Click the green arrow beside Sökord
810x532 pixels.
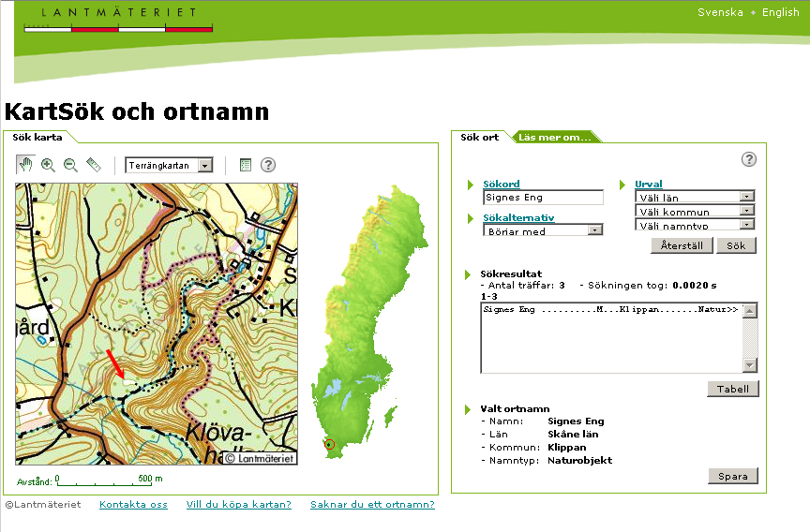[470, 185]
